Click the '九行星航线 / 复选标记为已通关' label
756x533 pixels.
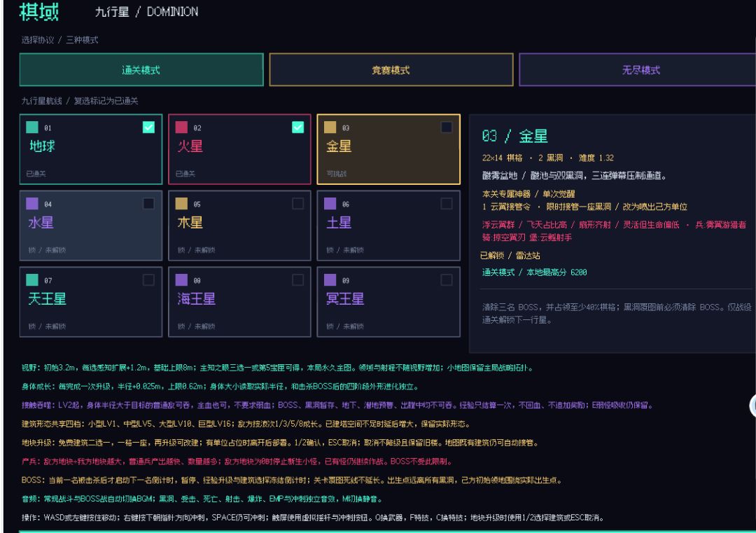[80, 101]
